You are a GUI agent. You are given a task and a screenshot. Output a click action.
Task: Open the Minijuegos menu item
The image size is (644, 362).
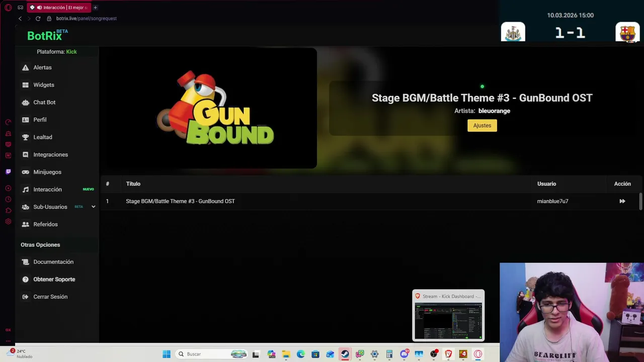(47, 172)
